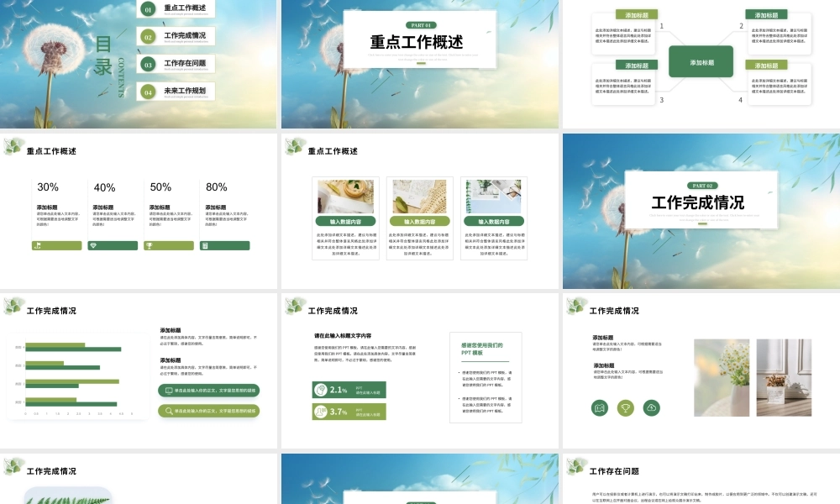Click the first image card's 输入数据内容 label
Image resolution: width=840 pixels, height=504 pixels.
(x=345, y=221)
